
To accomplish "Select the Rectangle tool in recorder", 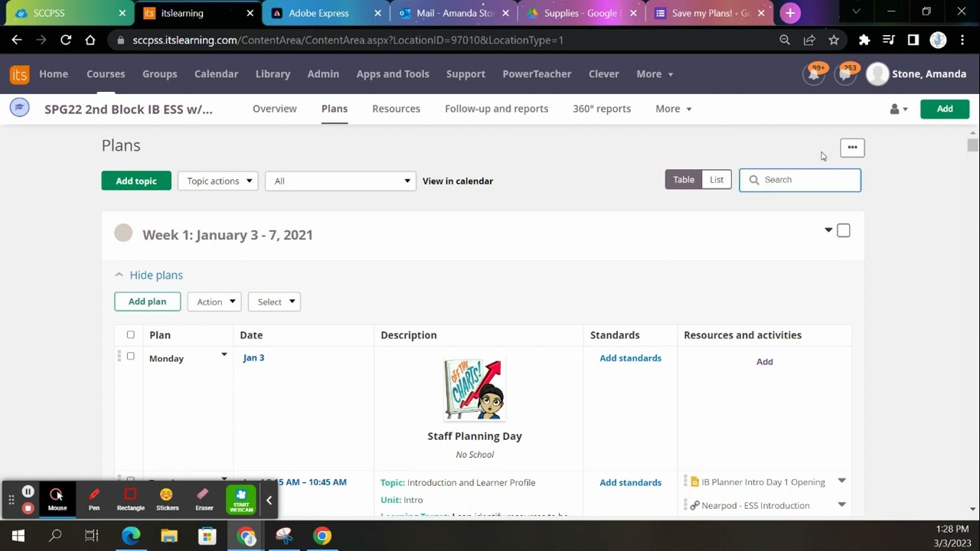I will tap(131, 499).
